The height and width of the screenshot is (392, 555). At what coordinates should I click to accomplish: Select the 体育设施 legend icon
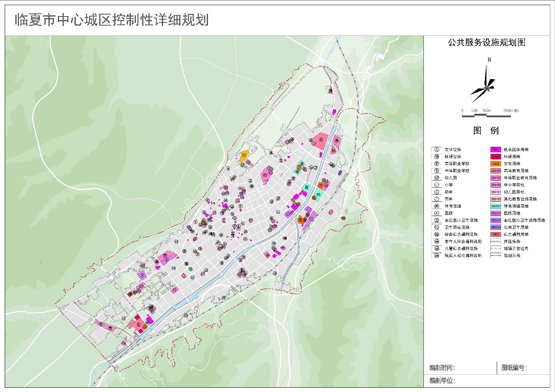point(436,206)
